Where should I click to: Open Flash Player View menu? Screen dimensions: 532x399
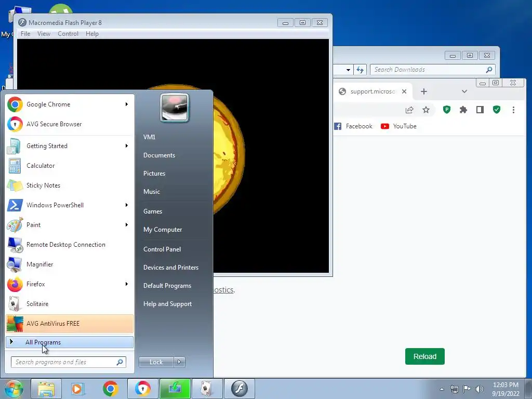tap(44, 34)
